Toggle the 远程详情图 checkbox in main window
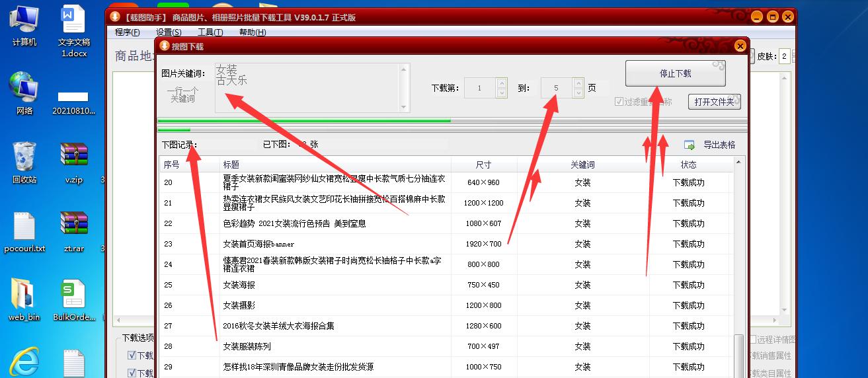Image resolution: width=868 pixels, height=378 pixels. [x=753, y=340]
